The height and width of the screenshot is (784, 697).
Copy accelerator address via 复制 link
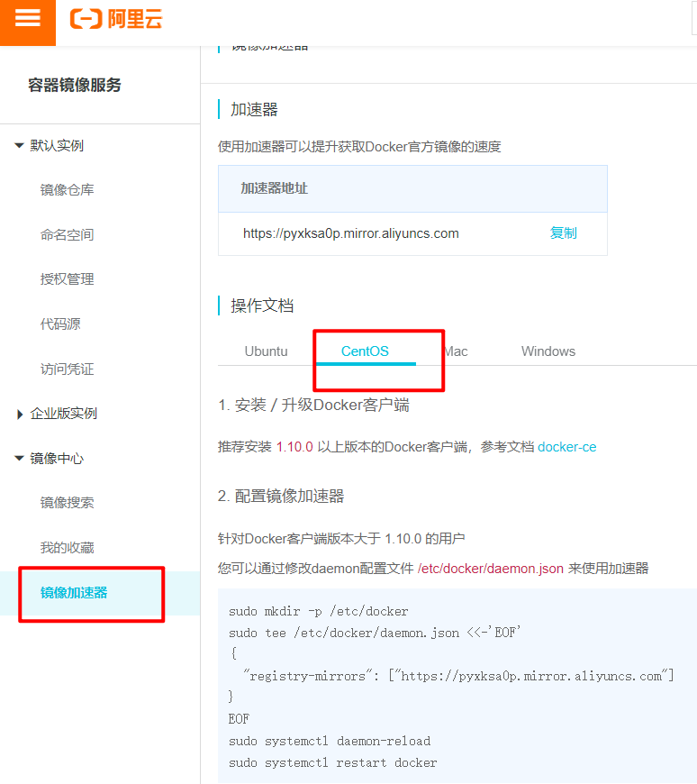pos(563,233)
